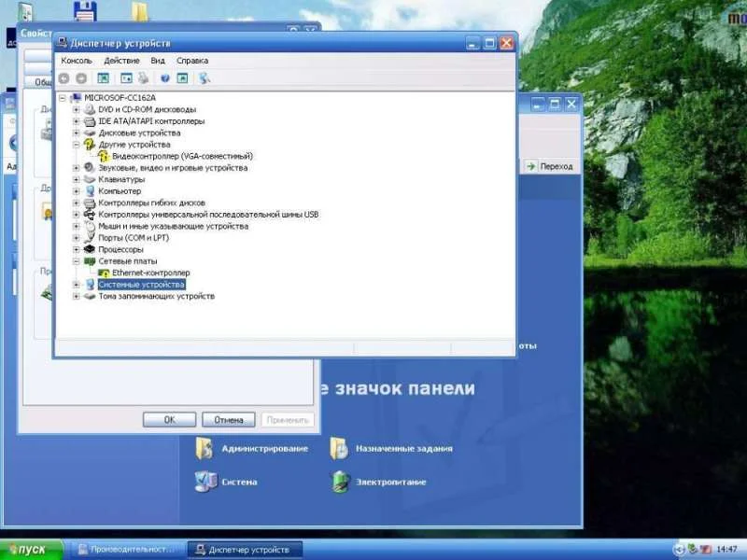Expand the Процессоры node
Image resolution: width=747 pixels, height=560 pixels.
(77, 249)
